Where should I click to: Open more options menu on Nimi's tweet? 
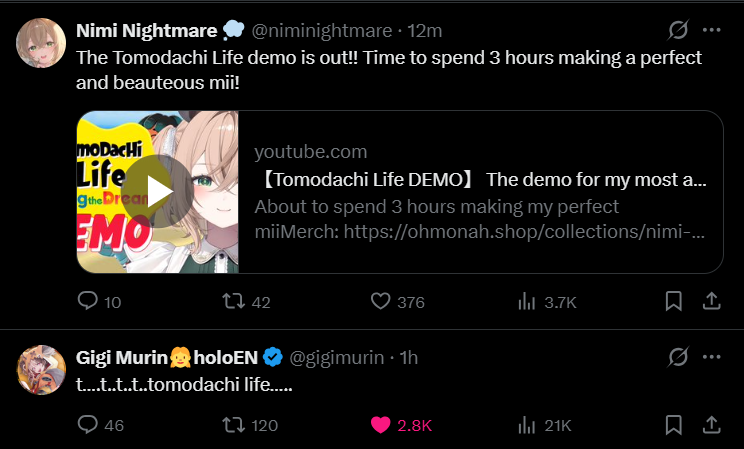coord(712,30)
